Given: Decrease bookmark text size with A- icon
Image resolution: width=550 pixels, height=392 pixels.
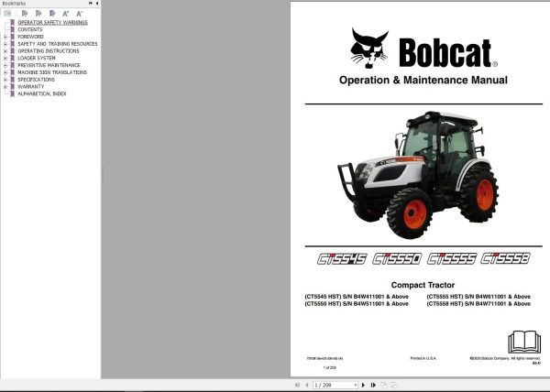Looking at the screenshot, I should click(x=79, y=14).
